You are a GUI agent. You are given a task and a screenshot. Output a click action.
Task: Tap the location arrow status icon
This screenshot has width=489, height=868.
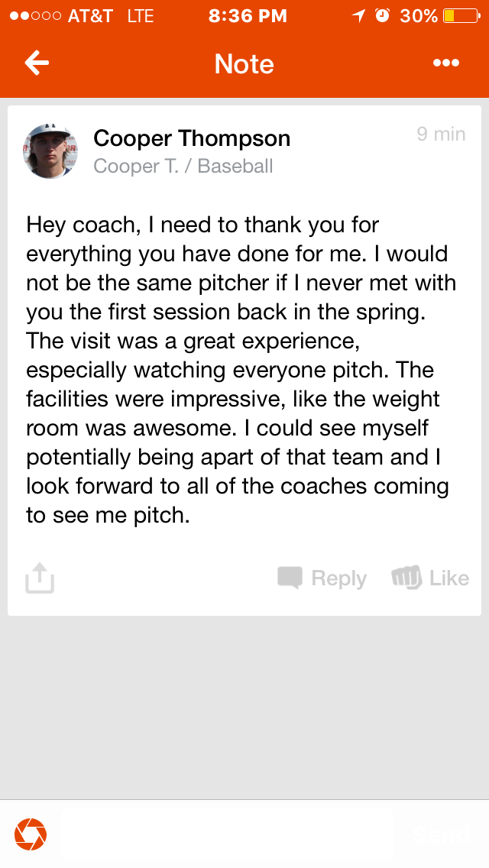click(x=358, y=16)
